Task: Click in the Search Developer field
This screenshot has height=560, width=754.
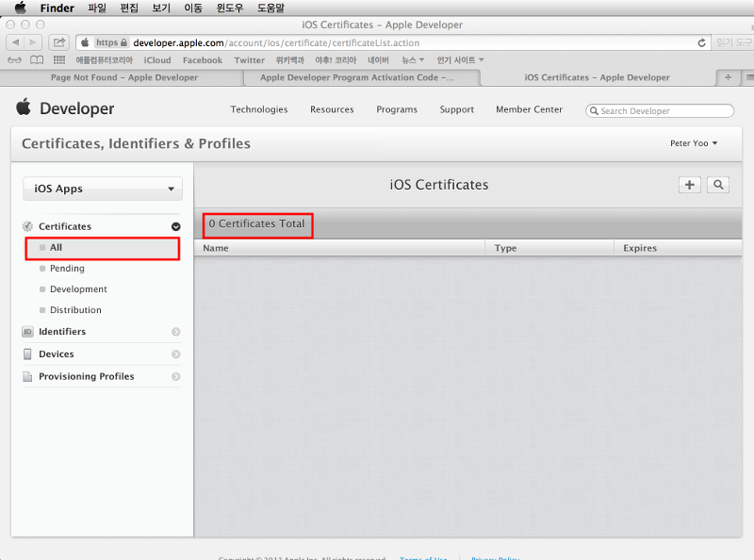Action: click(660, 111)
